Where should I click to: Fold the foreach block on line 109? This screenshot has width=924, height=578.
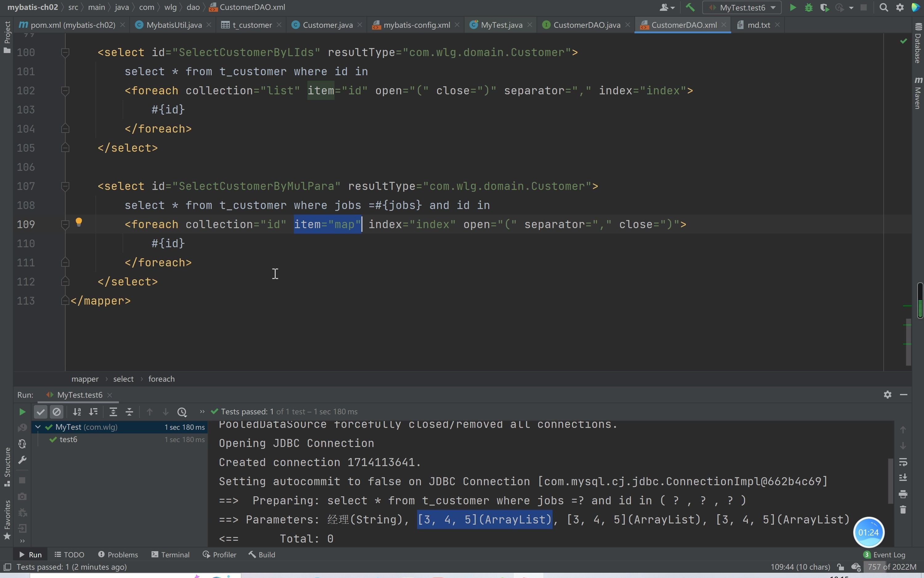65,224
